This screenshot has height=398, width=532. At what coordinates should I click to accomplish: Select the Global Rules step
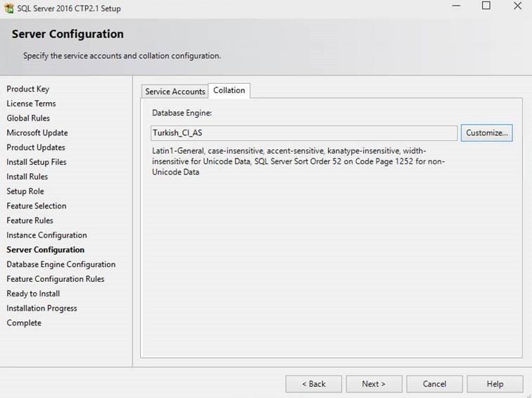click(28, 118)
